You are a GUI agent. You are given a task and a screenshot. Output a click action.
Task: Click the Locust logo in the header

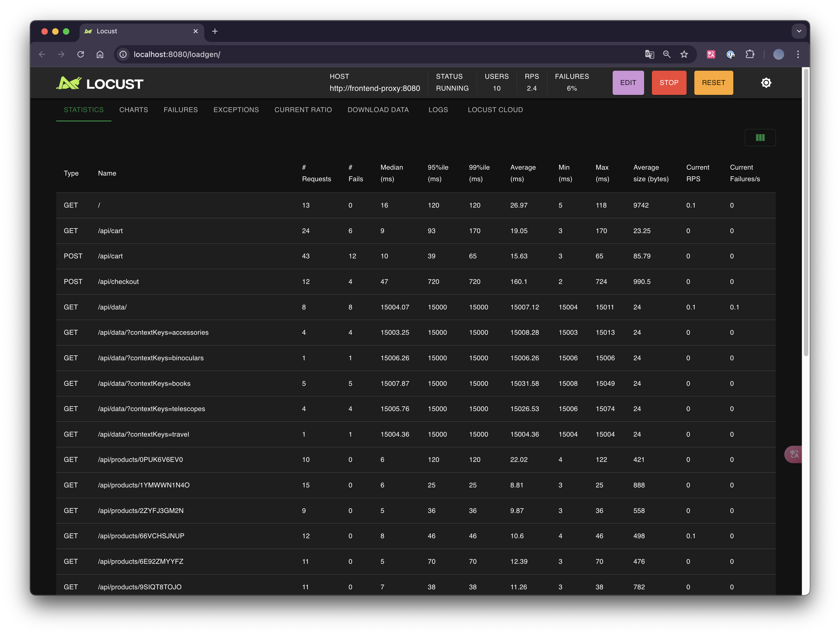(x=100, y=83)
